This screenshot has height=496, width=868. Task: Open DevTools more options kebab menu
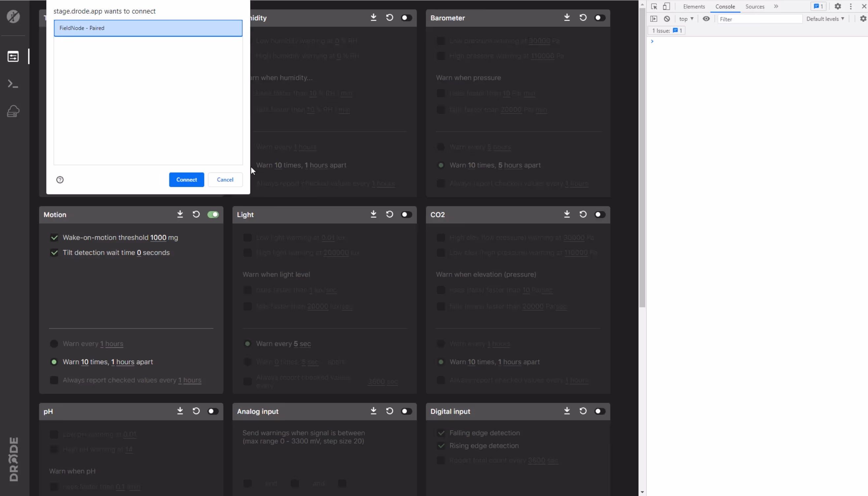click(x=851, y=7)
